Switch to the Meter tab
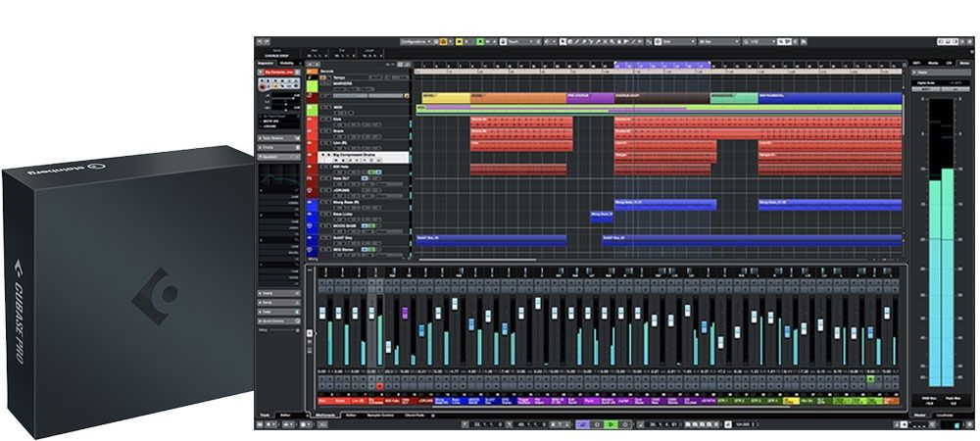 [x=964, y=63]
